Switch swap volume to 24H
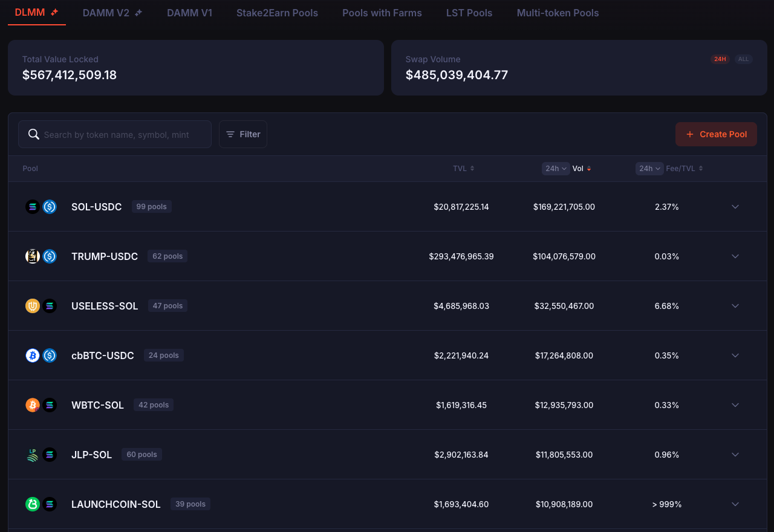Image resolution: width=774 pixels, height=532 pixels. tap(720, 59)
